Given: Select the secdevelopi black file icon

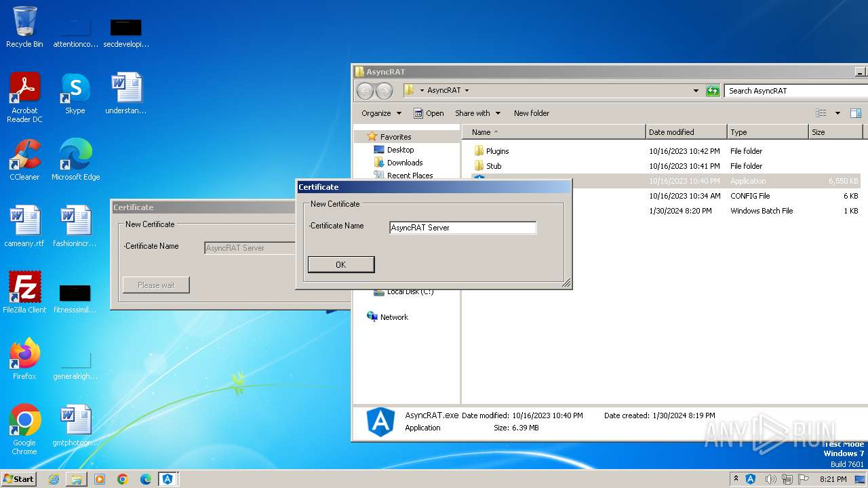Looking at the screenshot, I should [126, 32].
